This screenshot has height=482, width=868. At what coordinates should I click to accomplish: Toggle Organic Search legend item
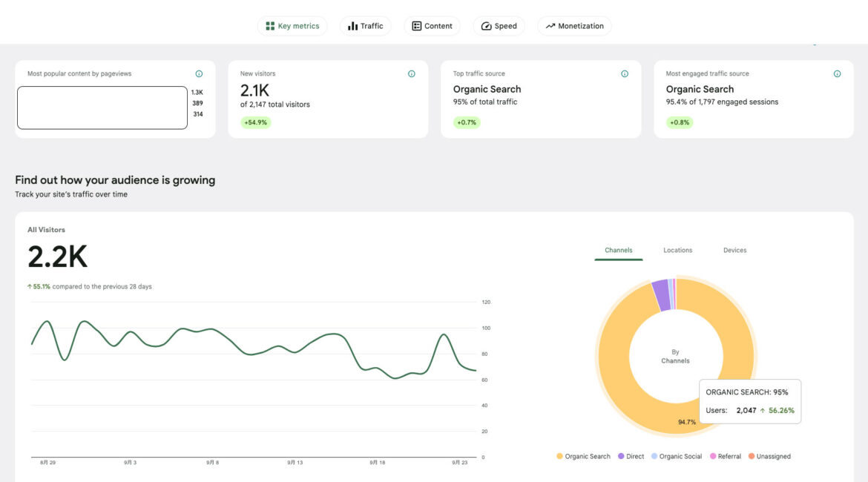click(x=583, y=457)
